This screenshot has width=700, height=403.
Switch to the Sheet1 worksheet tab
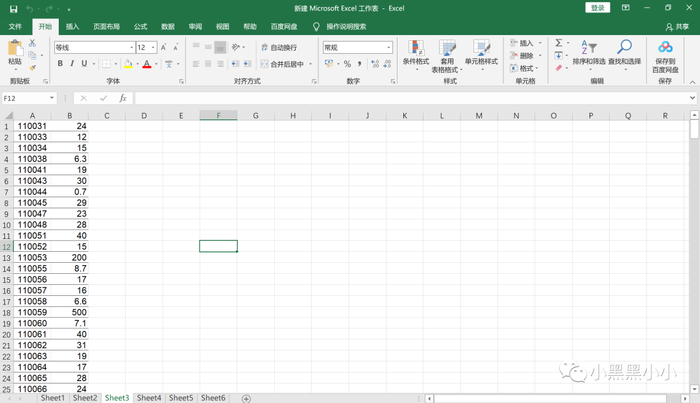pos(52,398)
